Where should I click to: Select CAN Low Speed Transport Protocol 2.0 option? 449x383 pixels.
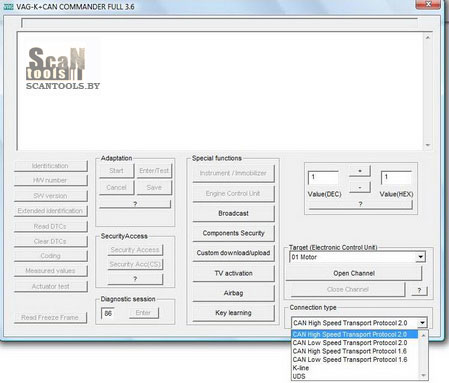tap(354, 343)
